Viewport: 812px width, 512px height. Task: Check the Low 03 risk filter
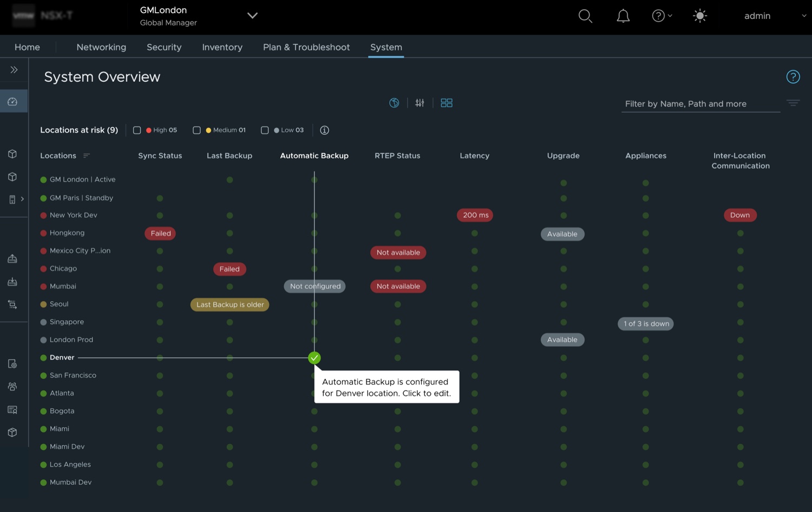pos(265,130)
